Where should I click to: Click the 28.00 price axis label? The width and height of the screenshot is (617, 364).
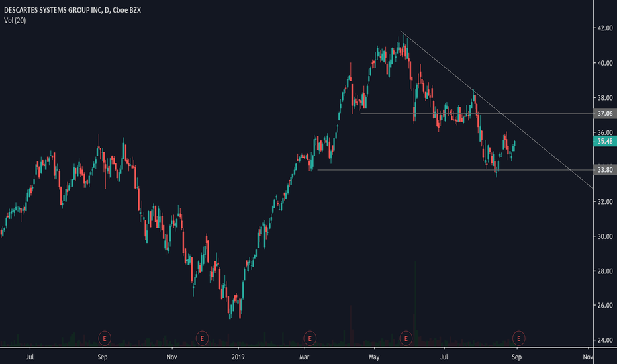point(605,271)
